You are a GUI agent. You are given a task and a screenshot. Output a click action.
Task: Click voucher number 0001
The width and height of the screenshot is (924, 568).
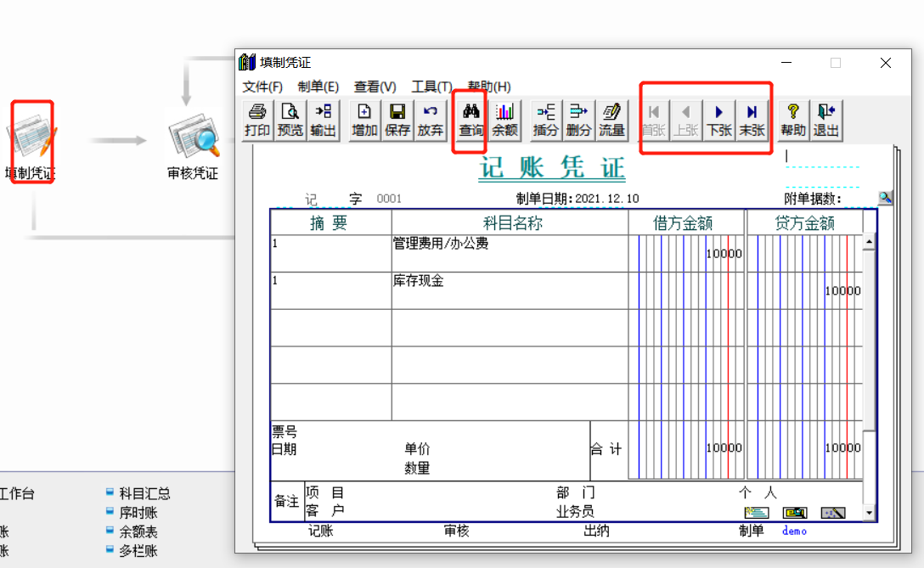(x=389, y=199)
